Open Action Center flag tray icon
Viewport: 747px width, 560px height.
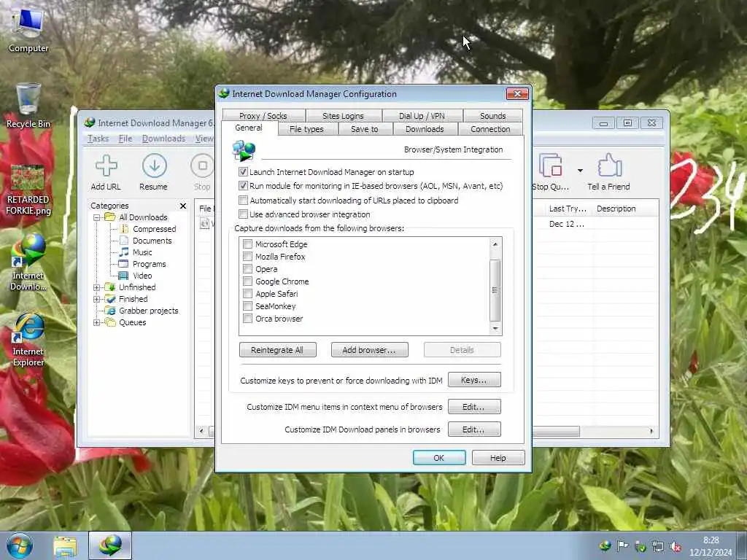[x=623, y=545]
